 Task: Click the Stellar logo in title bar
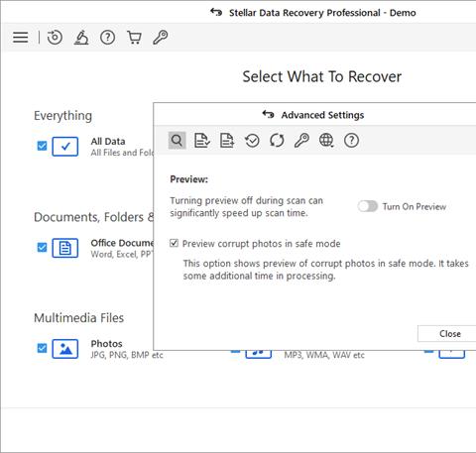216,12
